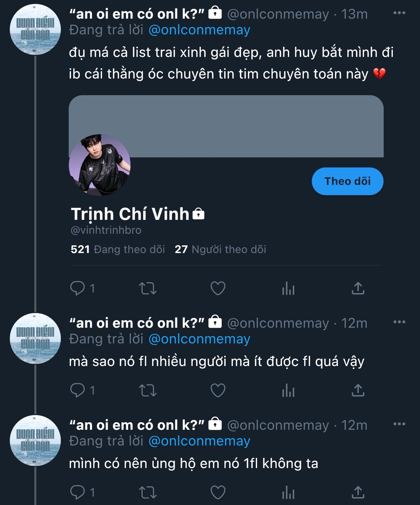Click the 'Theo dõi' follow button
420x505 pixels.
coord(347,182)
